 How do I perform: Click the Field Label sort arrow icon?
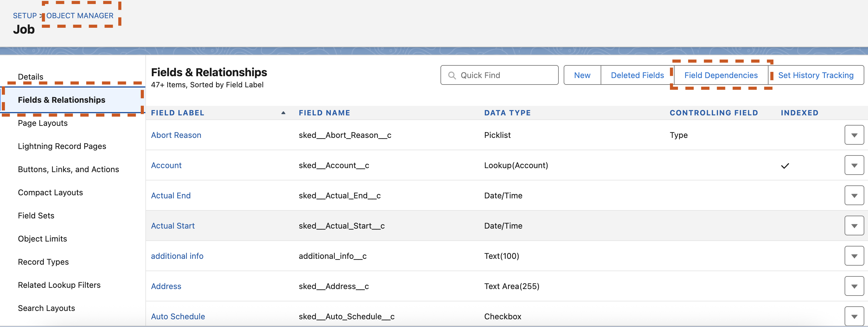[283, 113]
